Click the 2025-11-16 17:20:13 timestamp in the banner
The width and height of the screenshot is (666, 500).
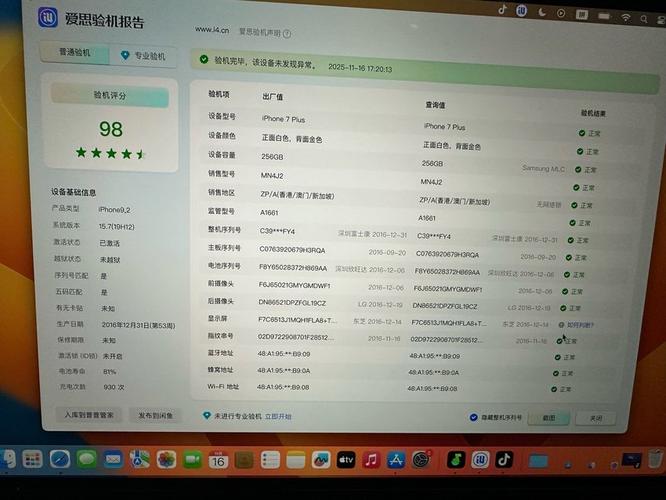coord(360,68)
